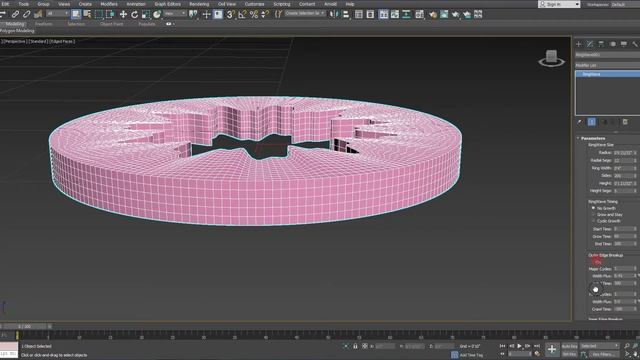Viewport: 640px width, 360px height.
Task: Activate Select and Rotate tool
Action: [134, 14]
